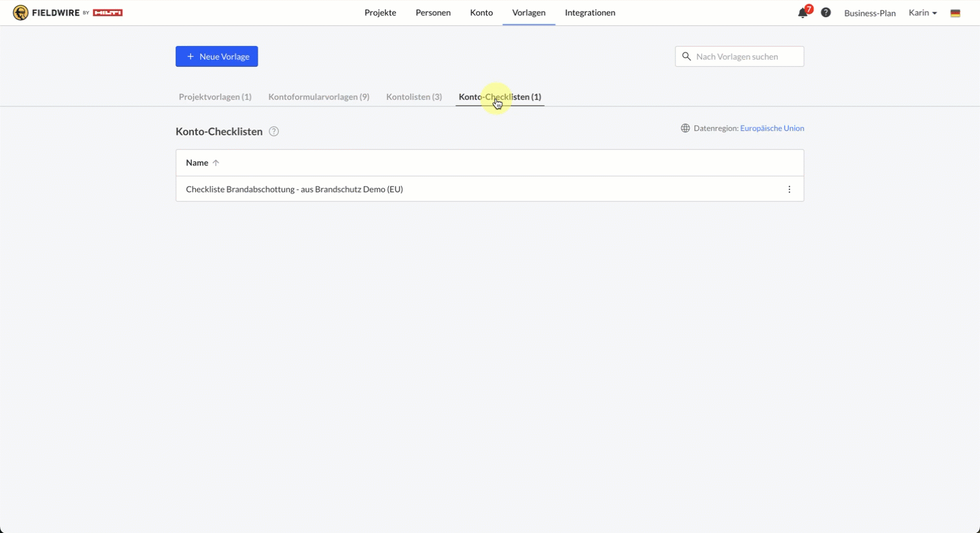Go to Projekte in top navigation
The width and height of the screenshot is (980, 533).
coord(380,12)
